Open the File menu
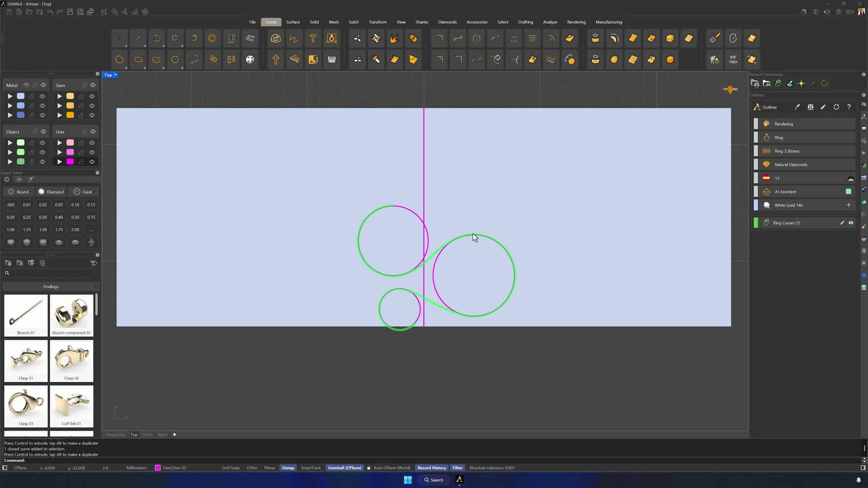This screenshot has width=868, height=488. click(x=252, y=22)
